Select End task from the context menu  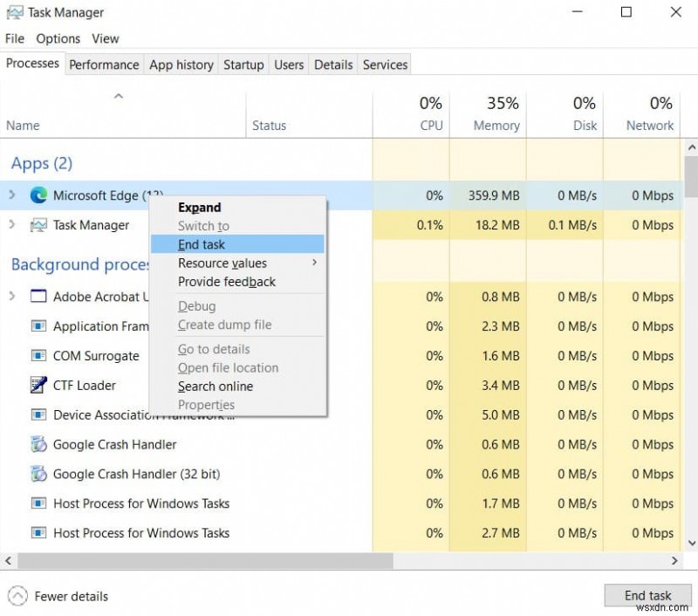point(202,244)
